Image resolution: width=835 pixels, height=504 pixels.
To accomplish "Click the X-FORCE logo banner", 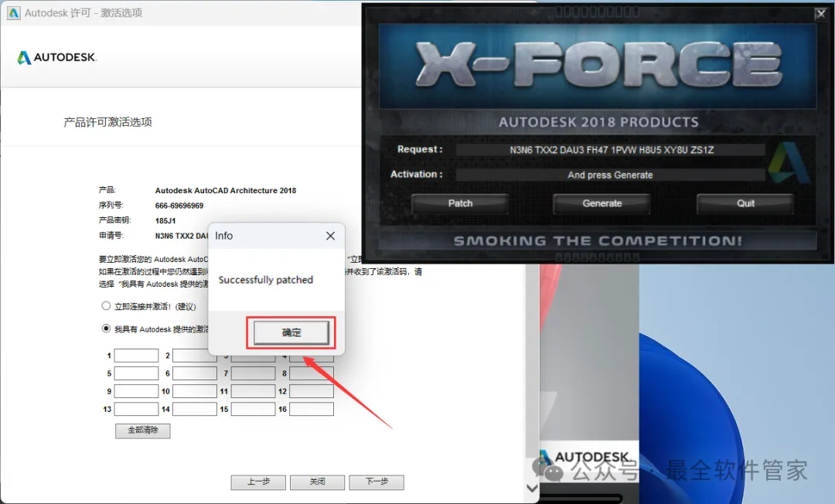I will pyautogui.click(x=598, y=66).
